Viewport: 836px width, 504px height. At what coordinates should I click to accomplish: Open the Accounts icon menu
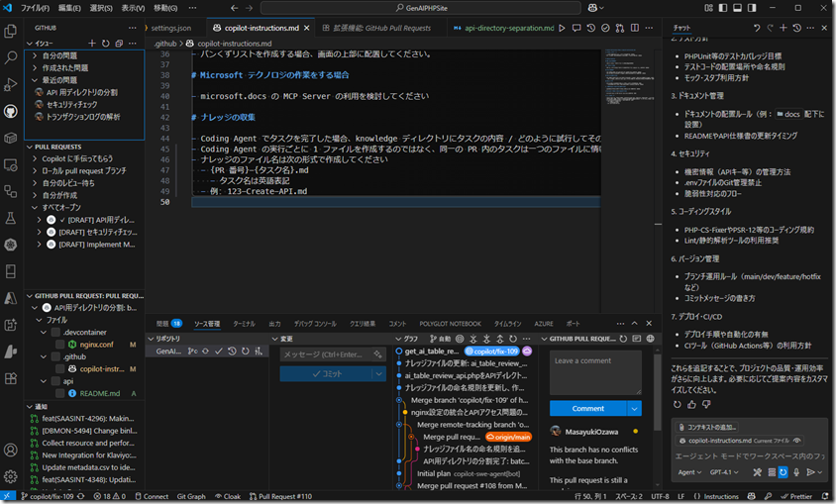(x=10, y=450)
